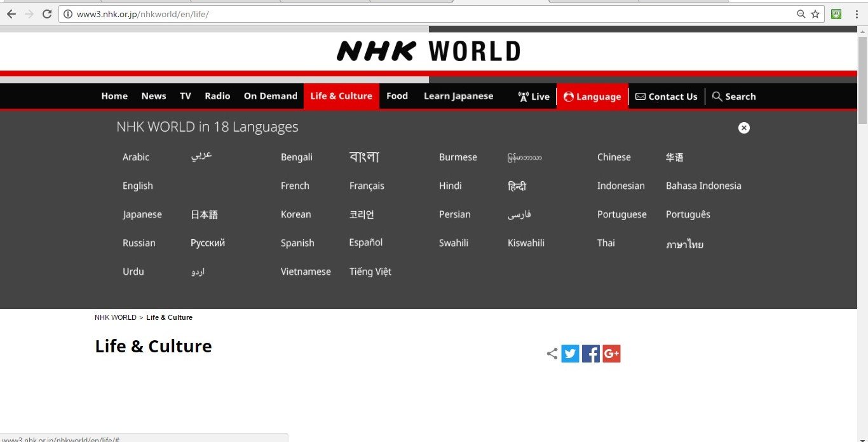Click the site info icon in address bar
This screenshot has height=442, width=868.
click(x=67, y=14)
